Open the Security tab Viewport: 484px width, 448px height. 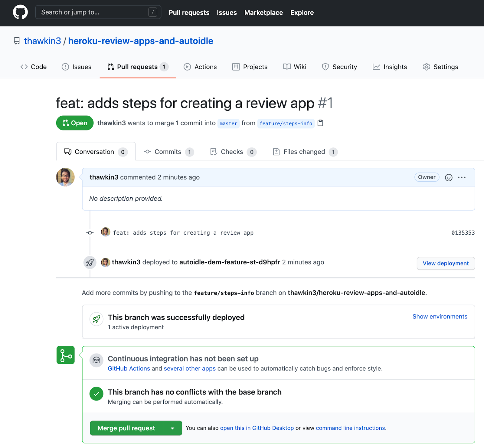pos(340,67)
